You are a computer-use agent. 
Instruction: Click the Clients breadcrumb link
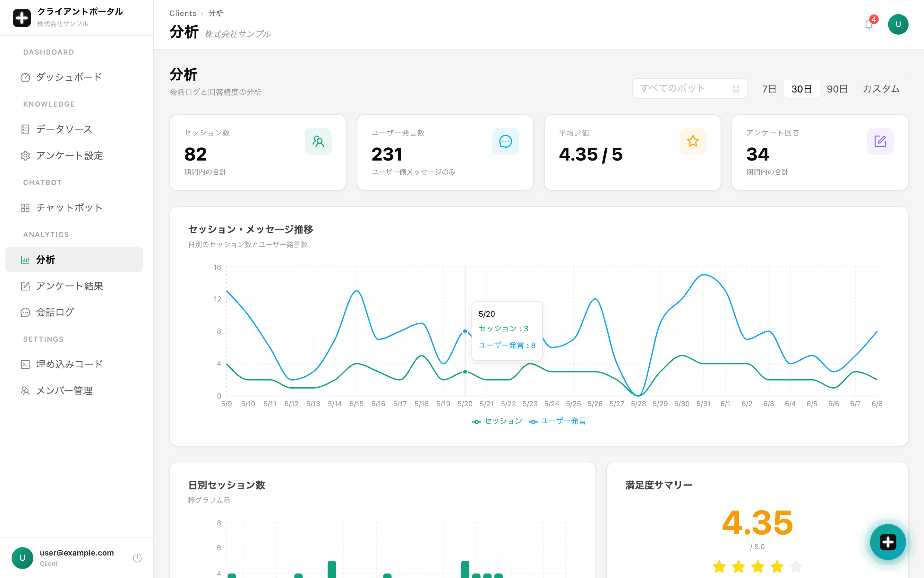click(x=183, y=13)
